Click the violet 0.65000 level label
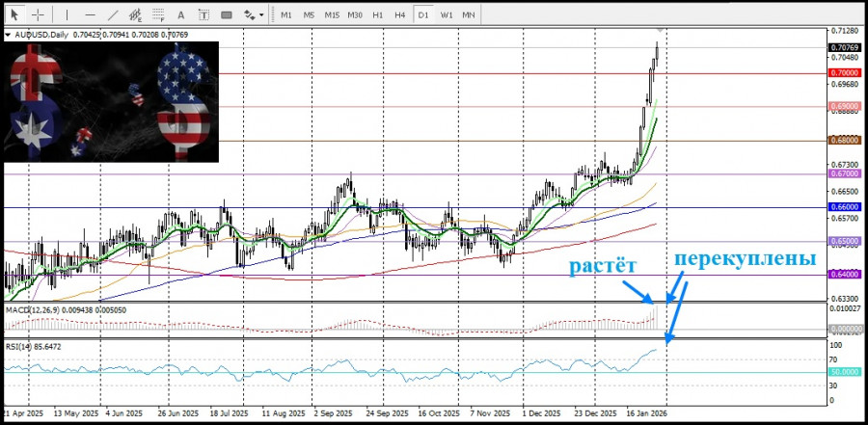This screenshot has width=868, height=425. (x=844, y=241)
